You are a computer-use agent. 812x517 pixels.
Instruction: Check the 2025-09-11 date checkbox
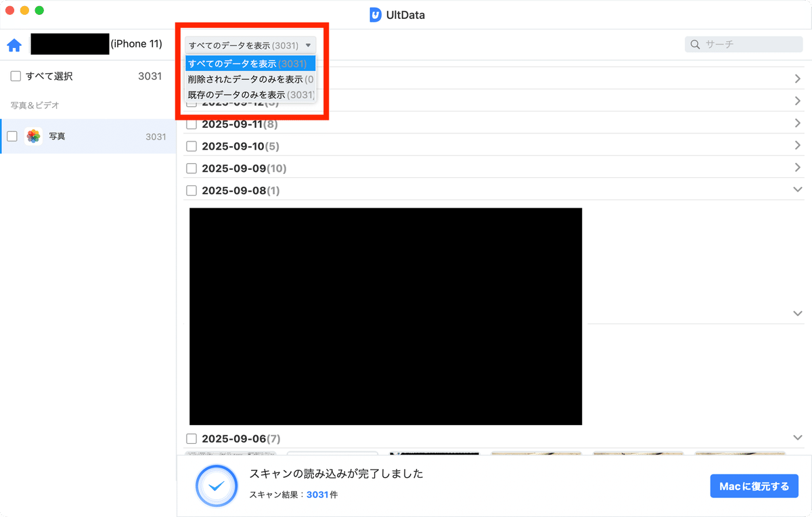coord(191,124)
